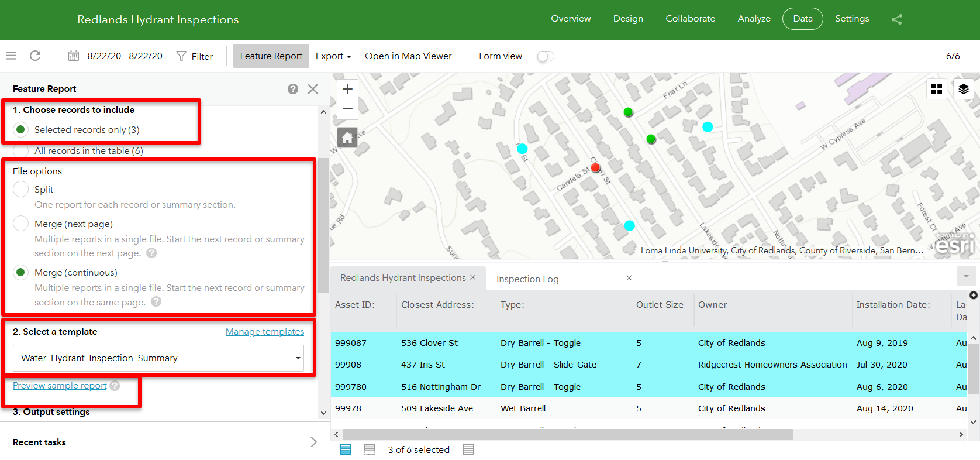Image resolution: width=980 pixels, height=460 pixels.
Task: Select green hydrant point near Friar Ln
Action: (629, 112)
